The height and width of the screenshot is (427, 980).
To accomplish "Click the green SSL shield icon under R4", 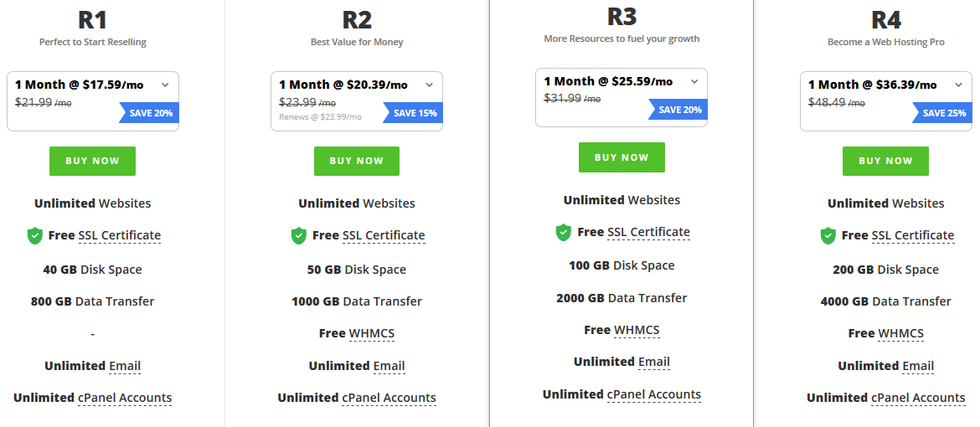I will pyautogui.click(x=828, y=236).
